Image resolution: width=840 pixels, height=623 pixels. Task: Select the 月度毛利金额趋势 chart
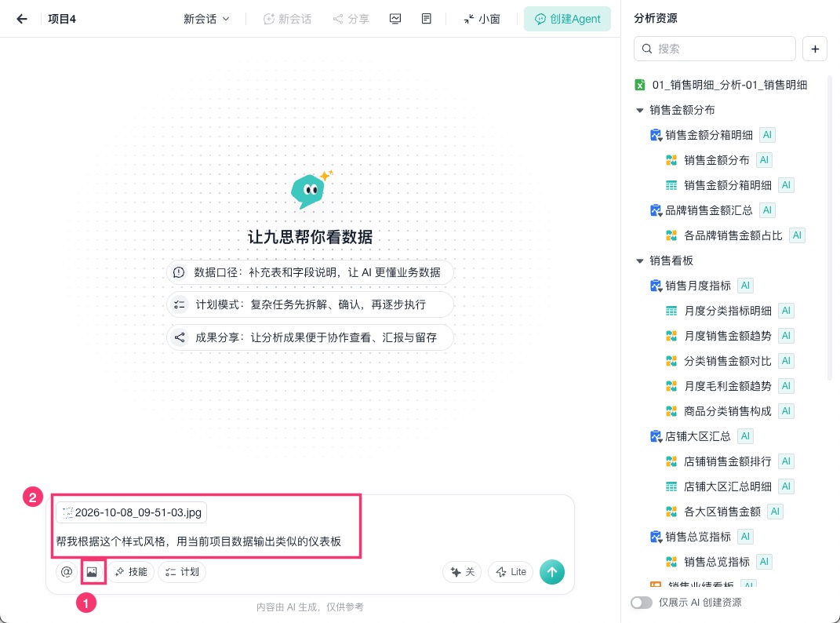(x=728, y=386)
